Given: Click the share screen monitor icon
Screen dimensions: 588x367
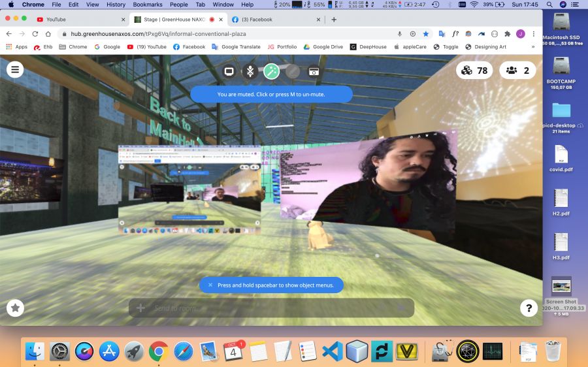Looking at the screenshot, I should 229,71.
